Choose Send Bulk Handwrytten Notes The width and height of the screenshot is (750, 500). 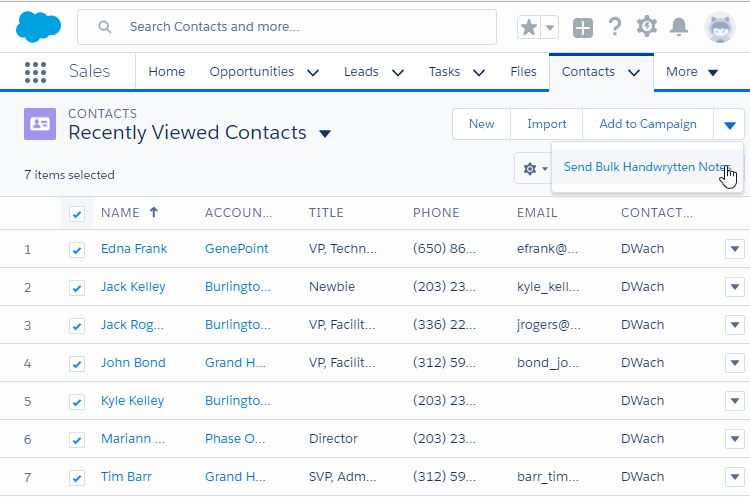(646, 167)
